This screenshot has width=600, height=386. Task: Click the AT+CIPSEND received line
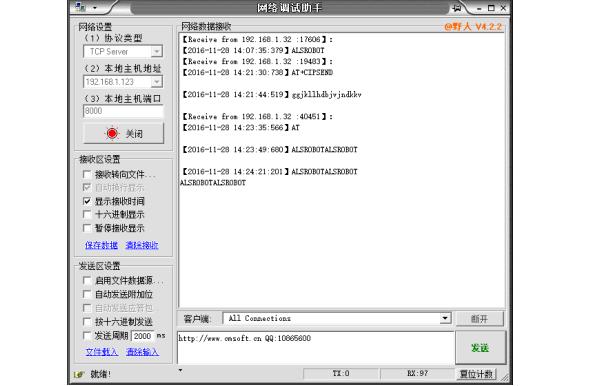(257, 72)
